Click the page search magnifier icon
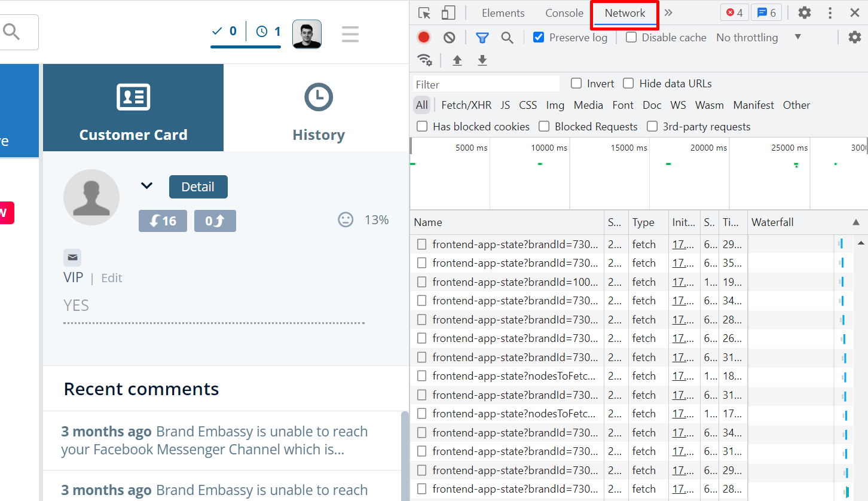 11,32
